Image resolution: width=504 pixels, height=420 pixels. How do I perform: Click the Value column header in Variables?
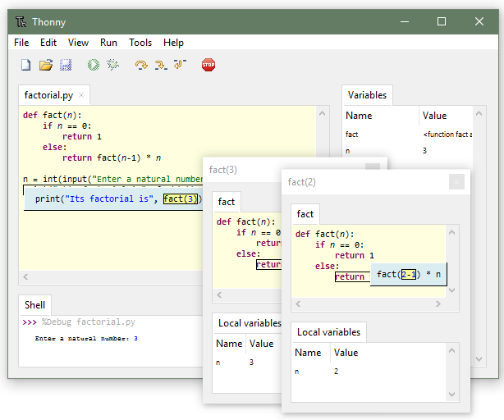434,116
